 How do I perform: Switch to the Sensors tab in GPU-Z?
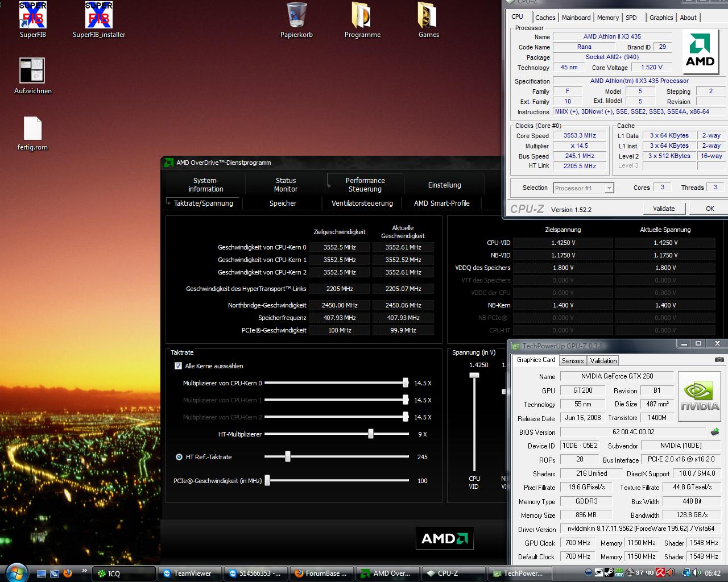tap(573, 361)
